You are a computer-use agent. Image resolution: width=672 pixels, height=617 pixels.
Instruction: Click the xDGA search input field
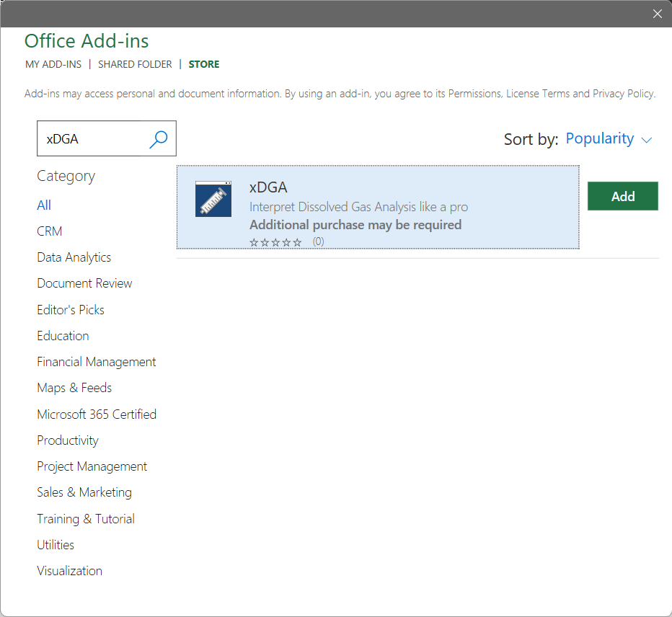92,139
